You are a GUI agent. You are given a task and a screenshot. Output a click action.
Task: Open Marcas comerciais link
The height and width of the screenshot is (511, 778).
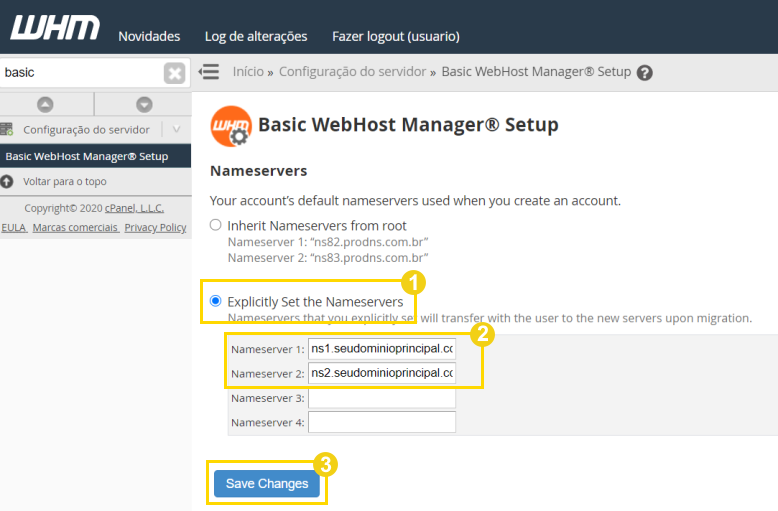tap(75, 228)
